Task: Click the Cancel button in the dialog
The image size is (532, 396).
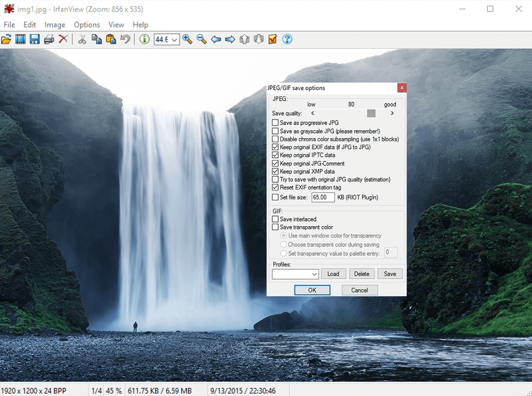Action: coord(359,290)
